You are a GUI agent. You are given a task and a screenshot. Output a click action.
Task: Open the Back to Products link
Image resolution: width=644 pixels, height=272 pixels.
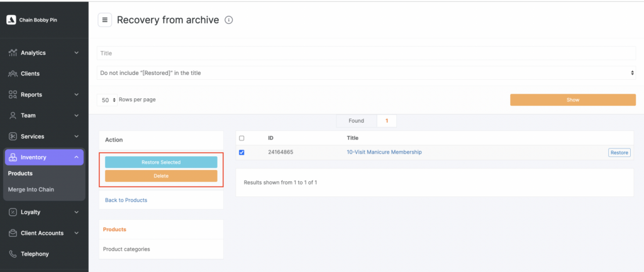126,200
